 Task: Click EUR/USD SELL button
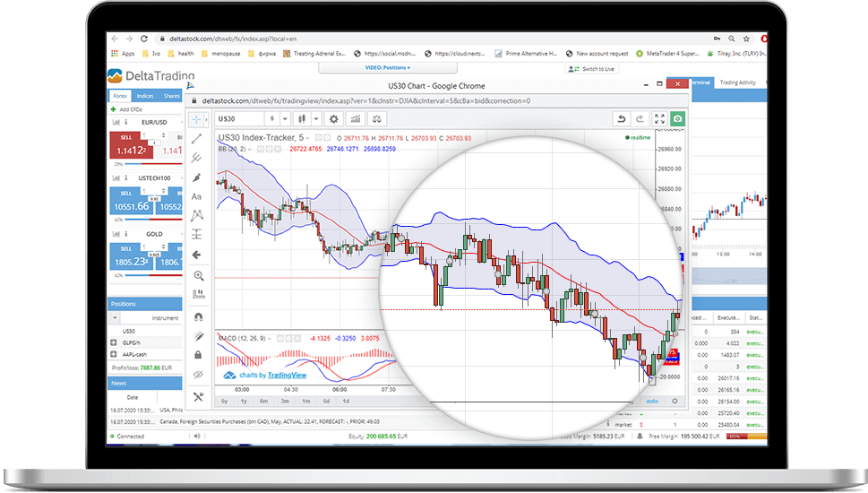pos(131,145)
